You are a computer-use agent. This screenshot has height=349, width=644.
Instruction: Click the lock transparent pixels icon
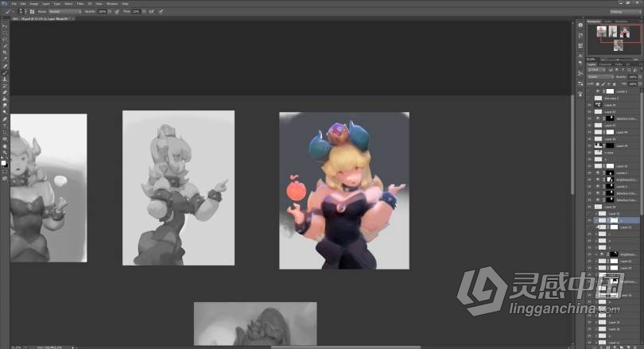pos(598,84)
